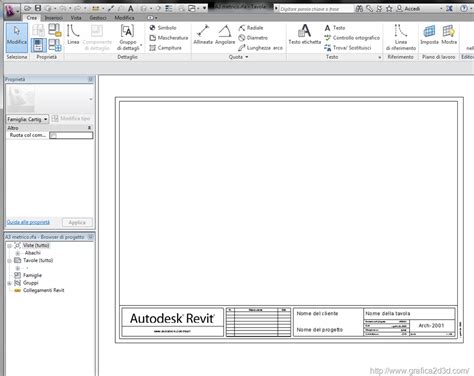The image size is (474, 376).
Task: Pick the Diametro dimension tool
Action: click(253, 38)
